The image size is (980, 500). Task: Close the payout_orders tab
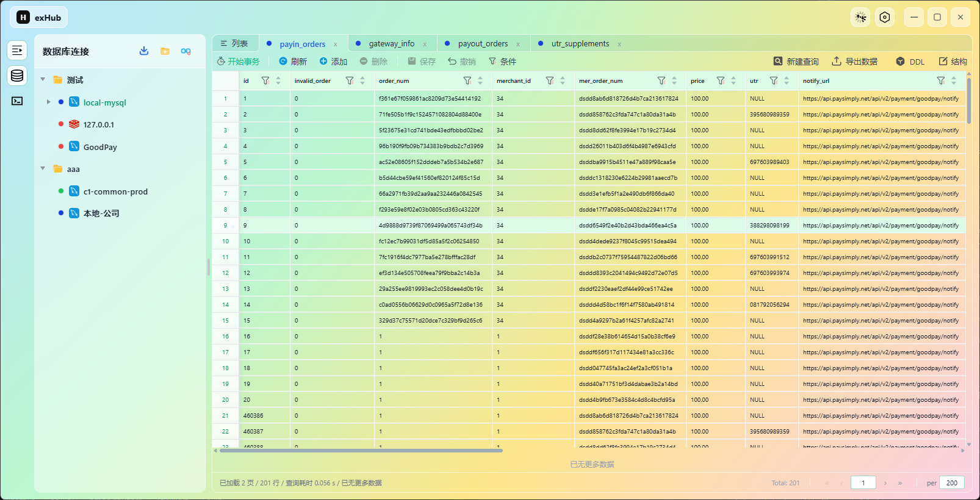click(518, 45)
